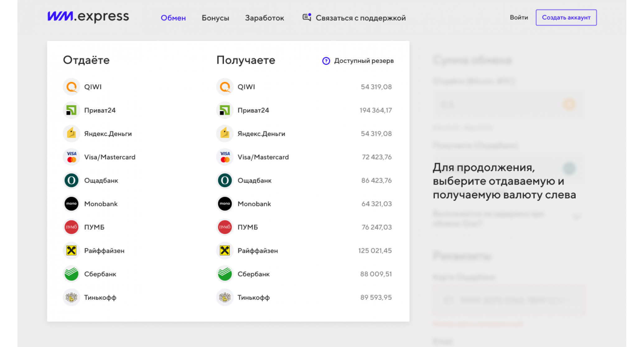Select Monobank icon in Отдаёте column
This screenshot has width=644, height=347.
pyautogui.click(x=72, y=204)
